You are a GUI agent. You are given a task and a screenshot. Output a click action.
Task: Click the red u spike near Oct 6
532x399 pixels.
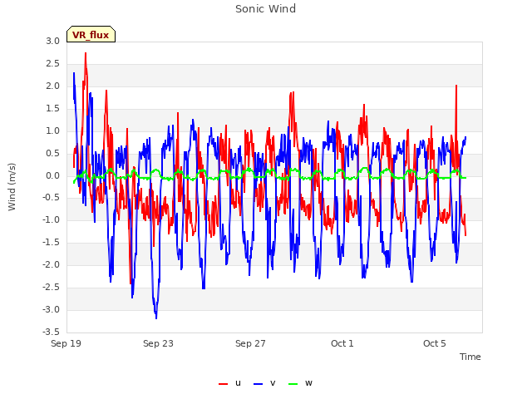point(456,86)
